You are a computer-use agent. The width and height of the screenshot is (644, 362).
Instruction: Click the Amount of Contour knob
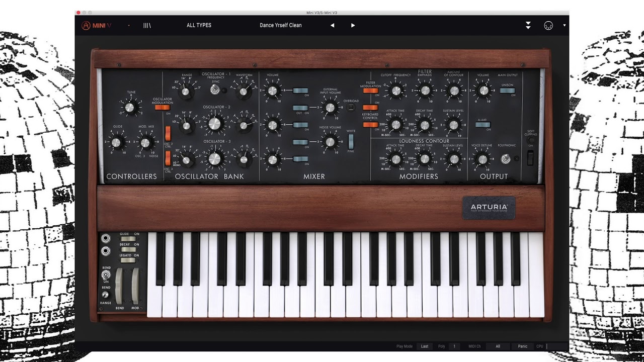[x=454, y=91]
